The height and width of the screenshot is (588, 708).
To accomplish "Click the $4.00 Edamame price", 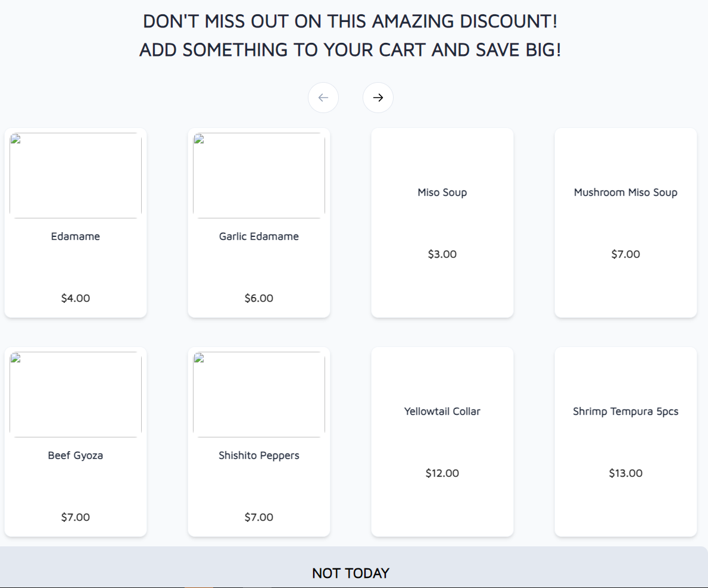I will 76,298.
